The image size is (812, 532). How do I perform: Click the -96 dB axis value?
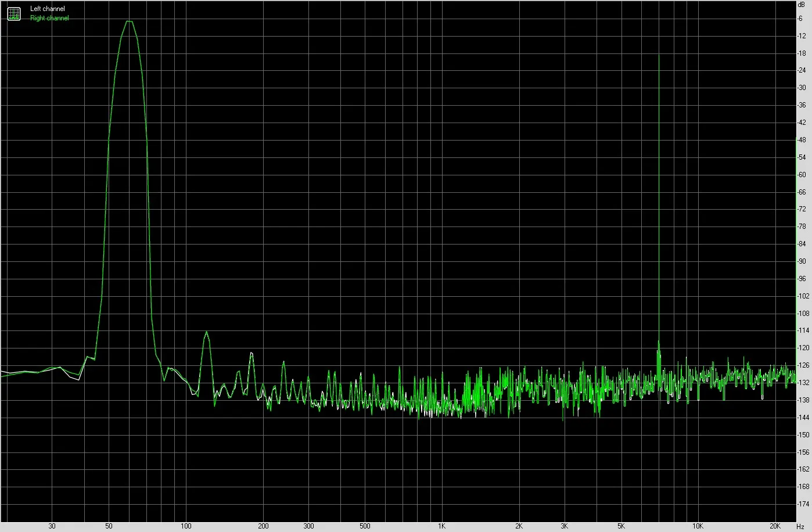[x=802, y=279]
